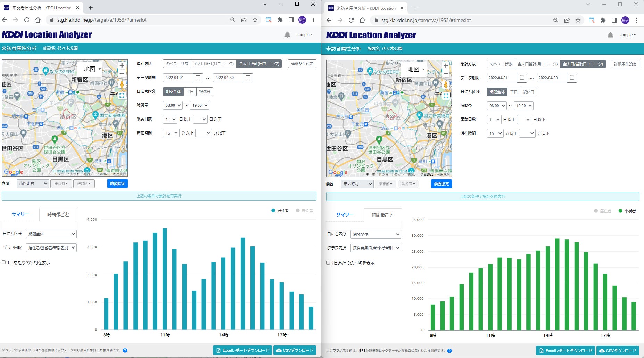Expand the 08:00 start time dropdown on left

tap(173, 105)
